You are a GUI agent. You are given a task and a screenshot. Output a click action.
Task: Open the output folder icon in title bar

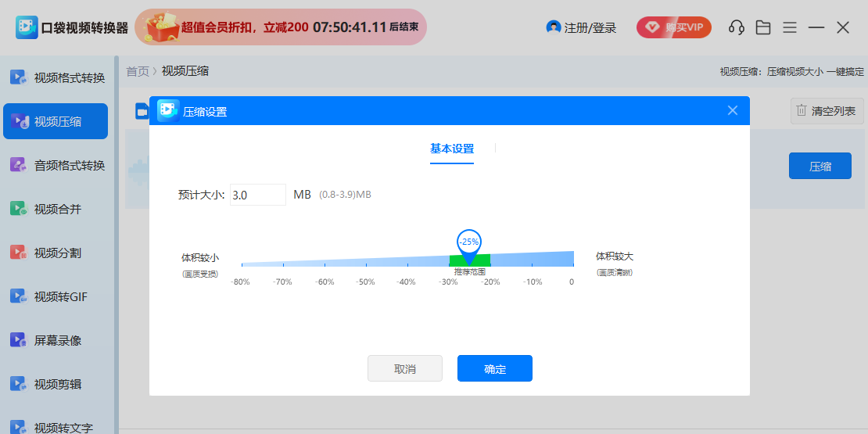[763, 27]
